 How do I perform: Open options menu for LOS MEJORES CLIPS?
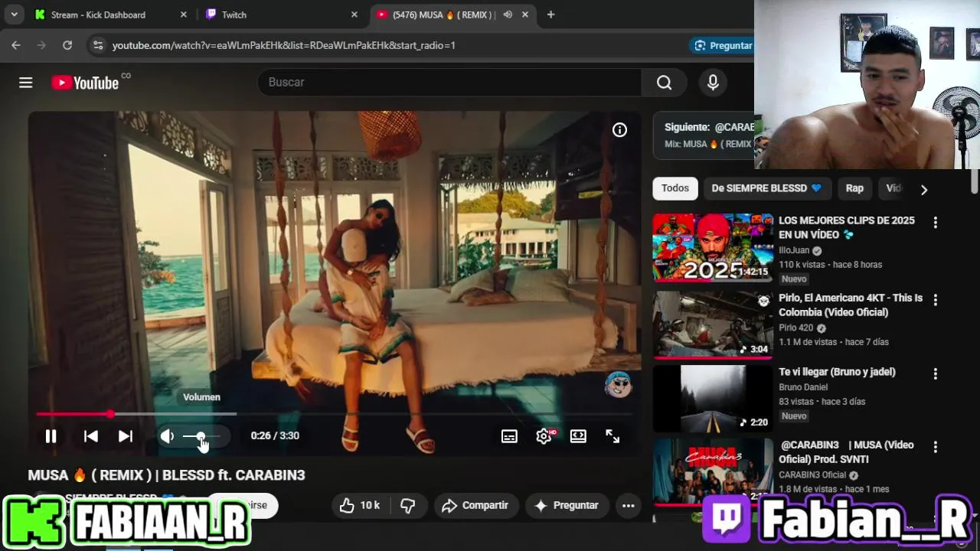point(935,223)
